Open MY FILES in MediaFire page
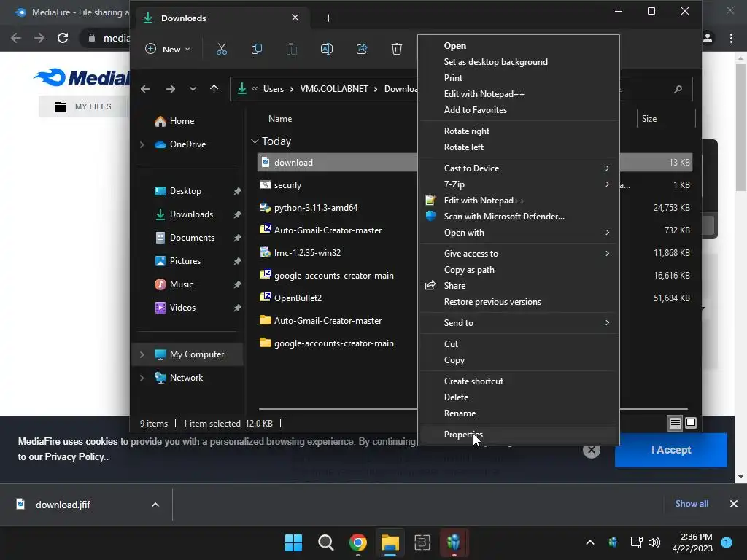This screenshot has height=560, width=747. [83, 106]
